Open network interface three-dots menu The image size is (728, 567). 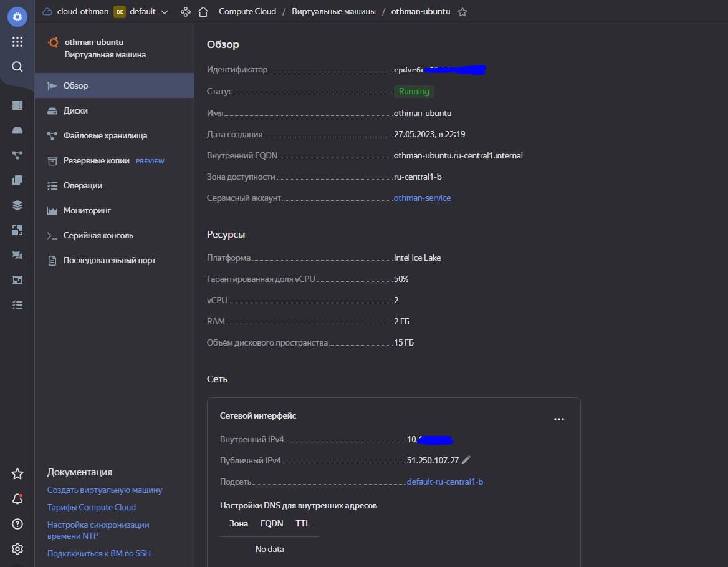pyautogui.click(x=559, y=419)
